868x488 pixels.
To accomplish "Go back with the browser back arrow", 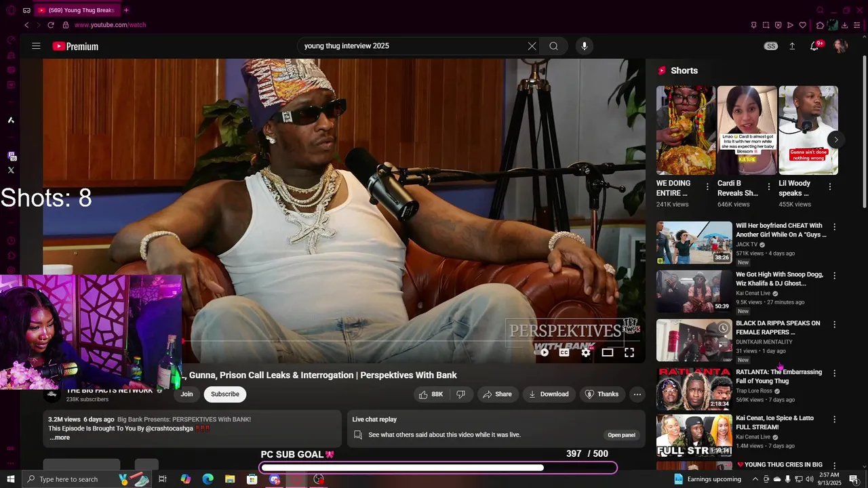I will 26,25.
